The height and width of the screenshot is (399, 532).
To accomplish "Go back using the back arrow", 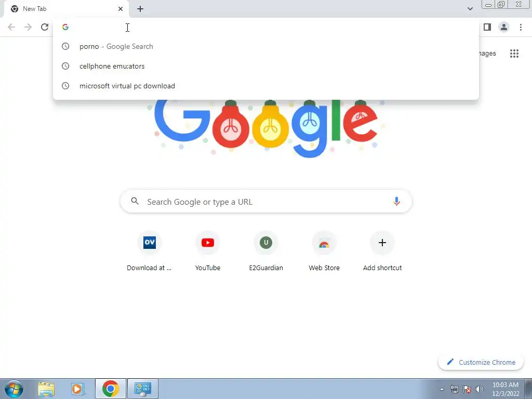I will (x=11, y=27).
